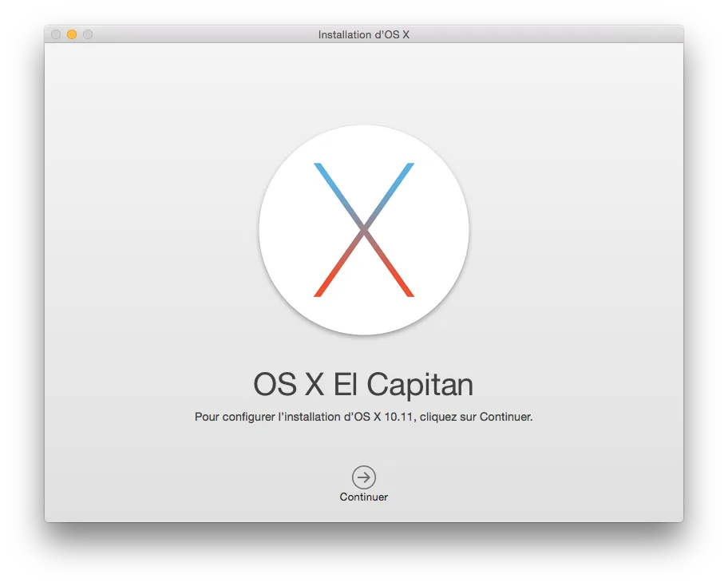Click the OS X El Capitan logo
This screenshot has height=586, width=728.
tap(364, 230)
